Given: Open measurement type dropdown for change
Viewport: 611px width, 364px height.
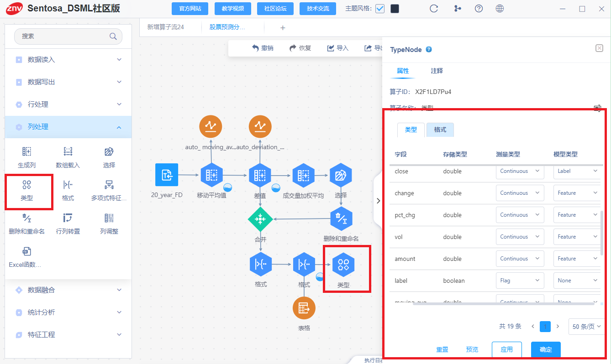Looking at the screenshot, I should [x=520, y=193].
